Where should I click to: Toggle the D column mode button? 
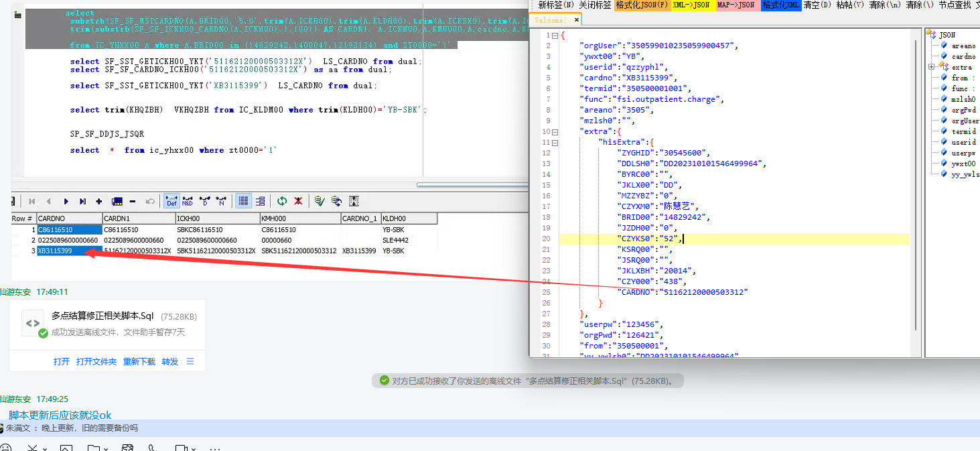coord(204,201)
